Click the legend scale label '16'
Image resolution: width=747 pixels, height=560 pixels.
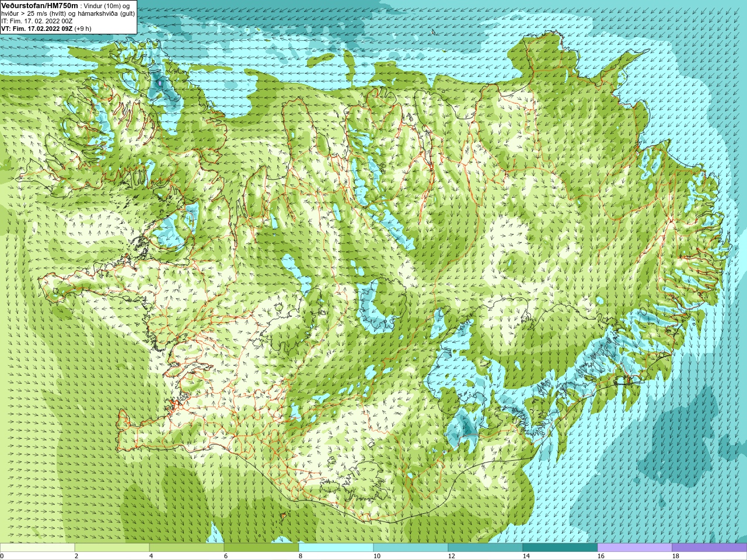[601, 556]
